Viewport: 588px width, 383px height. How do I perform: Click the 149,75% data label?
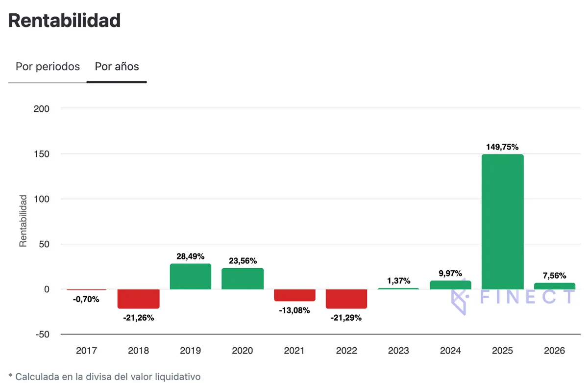pos(502,147)
